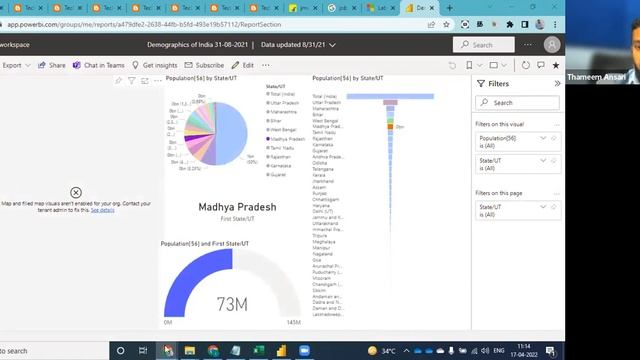Screen dimensions: 640x360
Task: Open map visual ellipsis more options
Action: pyautogui.click(x=158, y=81)
